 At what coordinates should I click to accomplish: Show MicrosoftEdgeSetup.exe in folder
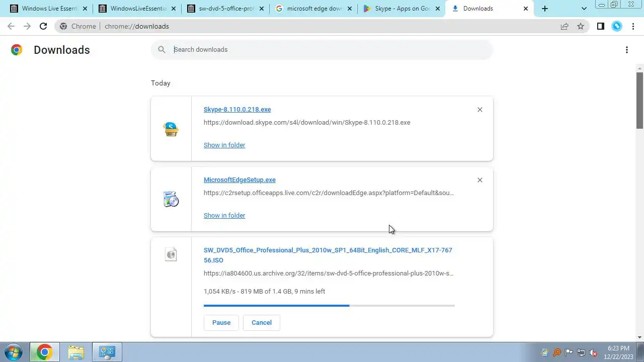tap(224, 216)
